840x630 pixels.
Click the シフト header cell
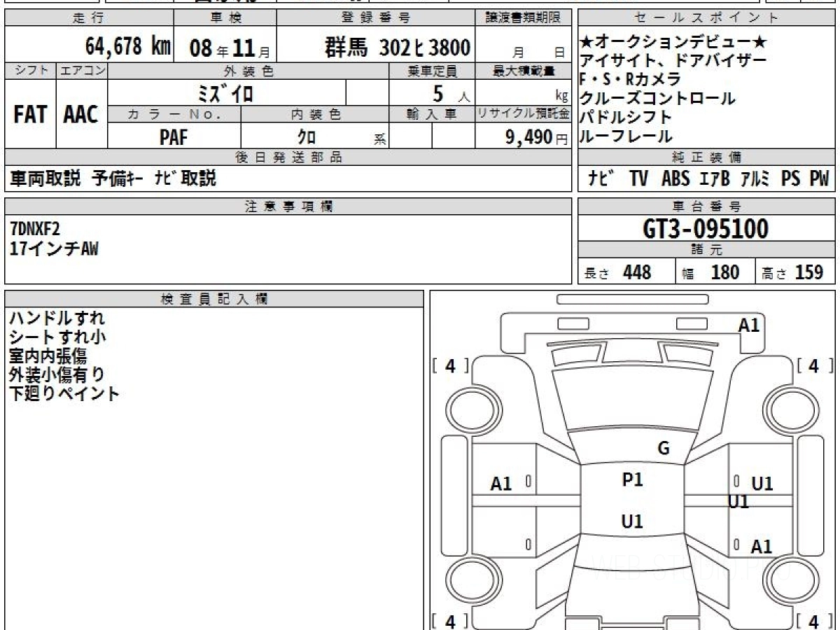click(30, 71)
